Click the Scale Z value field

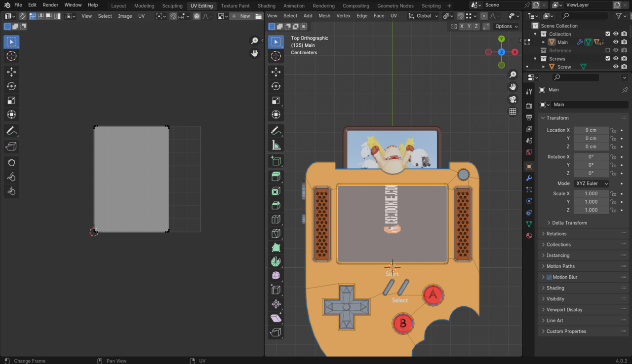[591, 210]
